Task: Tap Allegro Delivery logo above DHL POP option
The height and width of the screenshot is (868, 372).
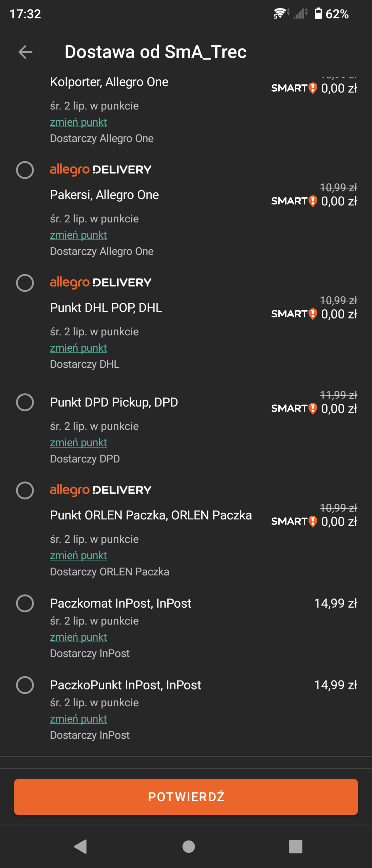Action: point(100,282)
